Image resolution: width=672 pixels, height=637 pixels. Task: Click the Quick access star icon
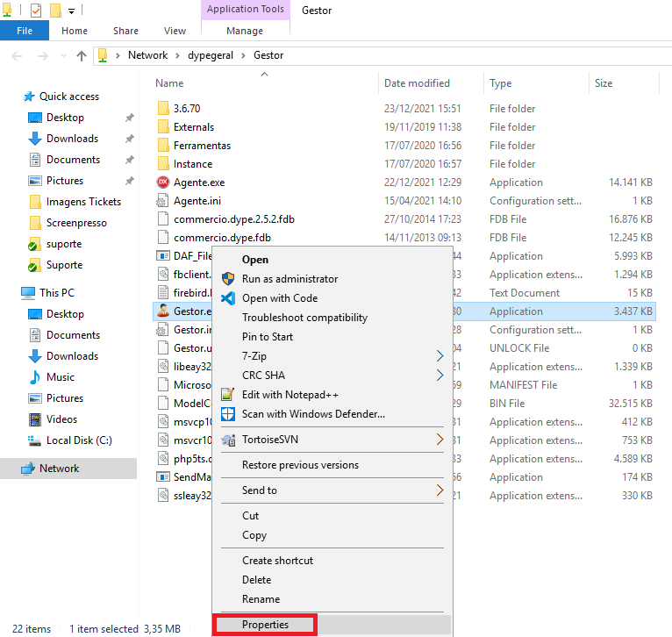(29, 97)
